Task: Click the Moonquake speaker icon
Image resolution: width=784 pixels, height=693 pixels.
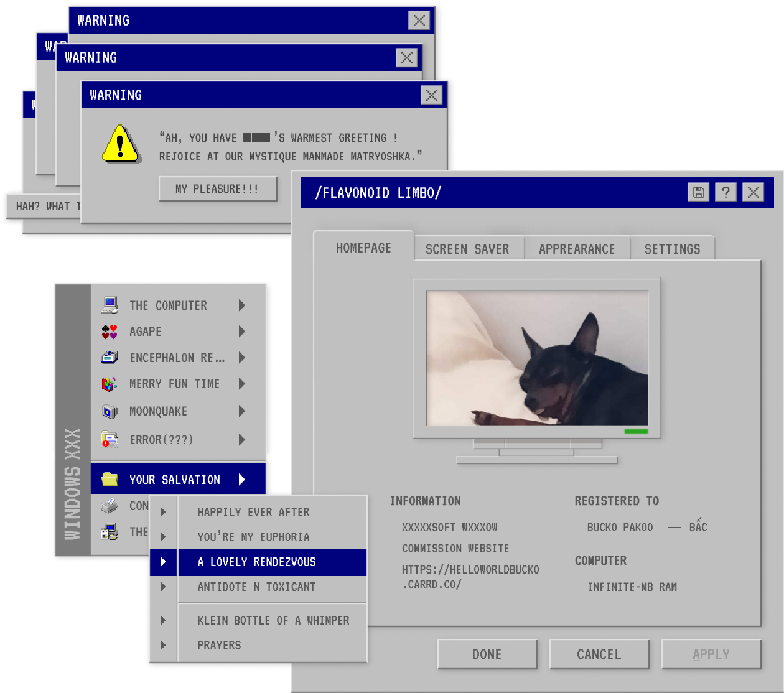Action: pos(110,411)
